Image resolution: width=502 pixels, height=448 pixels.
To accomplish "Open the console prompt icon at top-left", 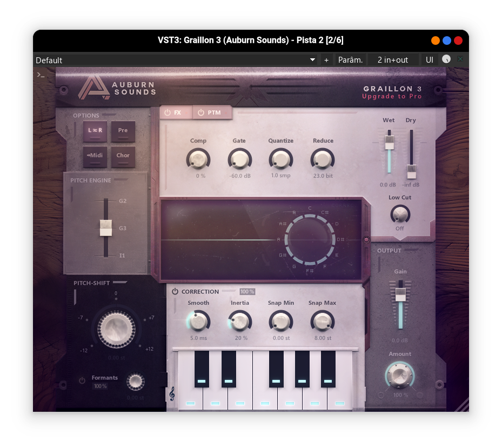I will [41, 75].
